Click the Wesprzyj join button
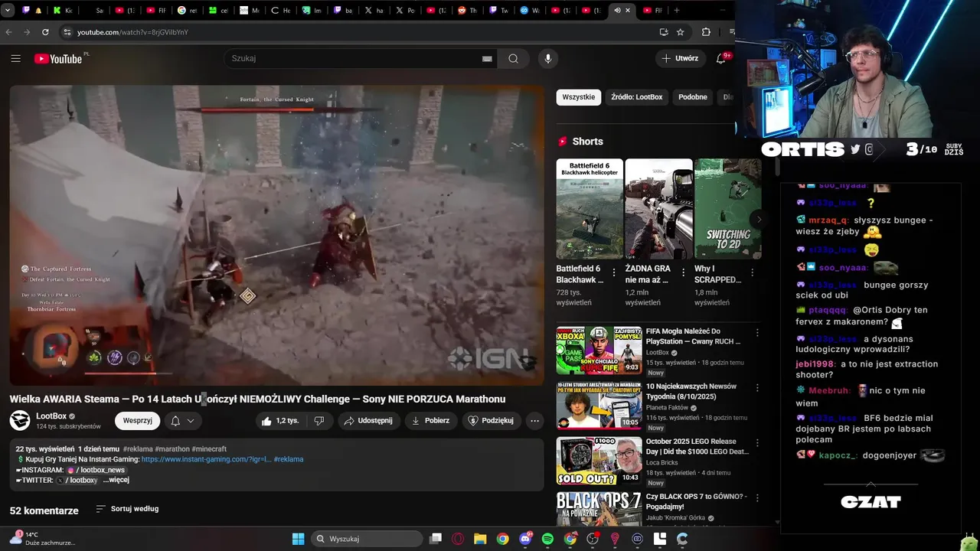Viewport: 980px width, 551px height. [138, 421]
